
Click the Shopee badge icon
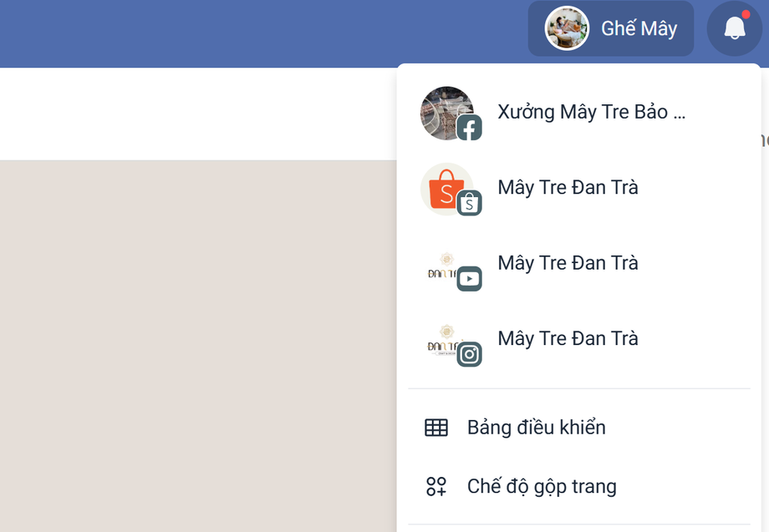tap(469, 203)
